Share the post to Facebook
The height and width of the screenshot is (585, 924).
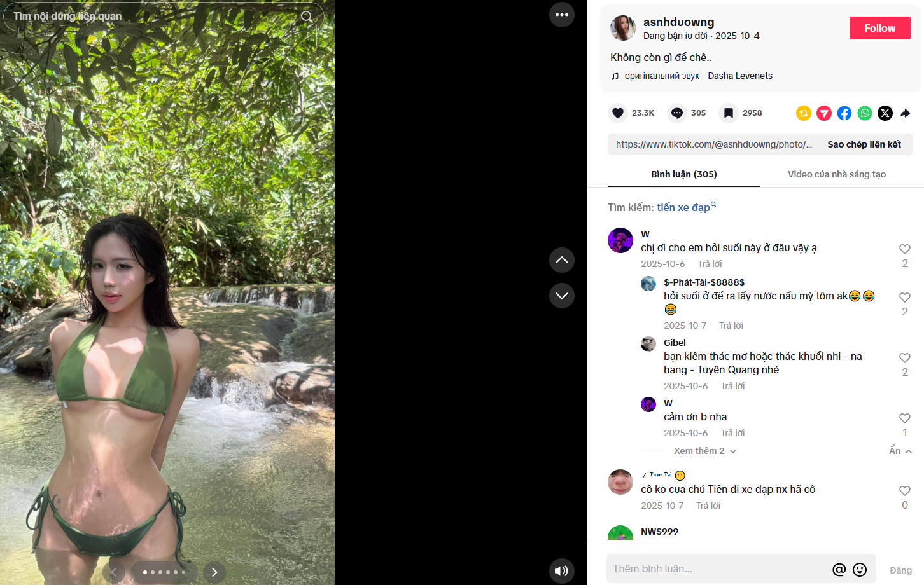[844, 113]
